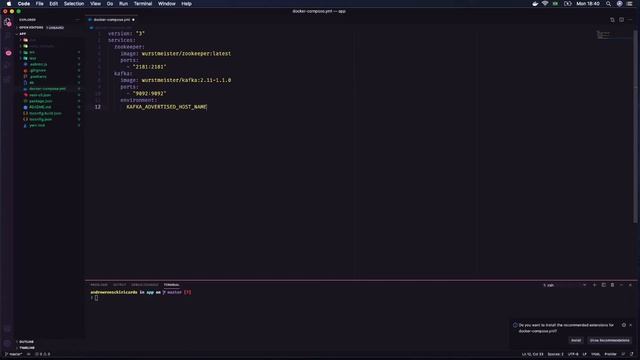Open the Manage gear in activity bar
640x360 pixels.
(7, 343)
